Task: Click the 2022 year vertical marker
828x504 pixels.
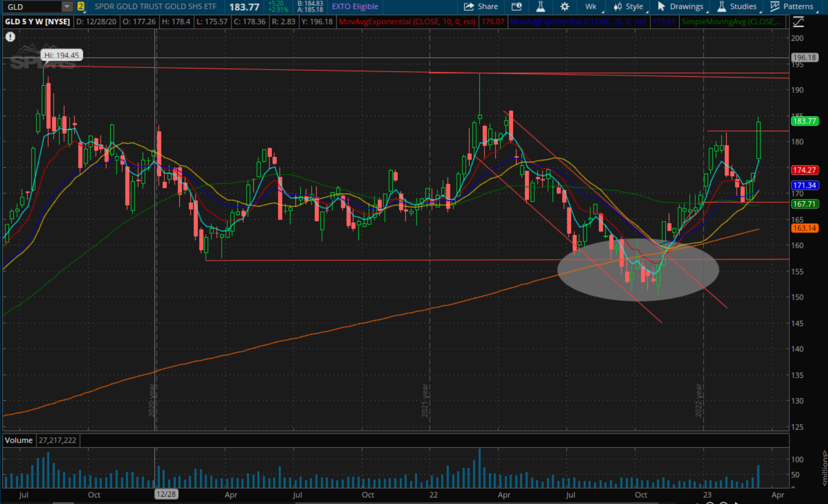Action: [x=699, y=401]
